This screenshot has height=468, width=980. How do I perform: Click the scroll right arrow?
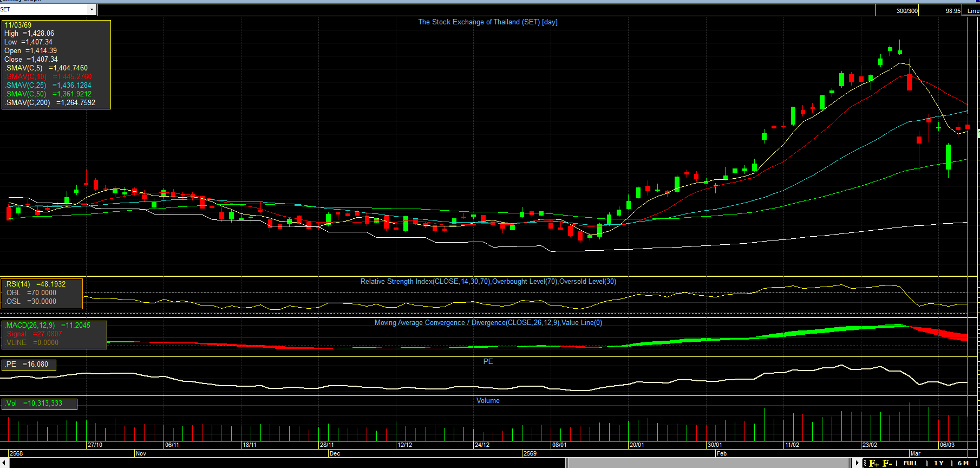tap(857, 463)
